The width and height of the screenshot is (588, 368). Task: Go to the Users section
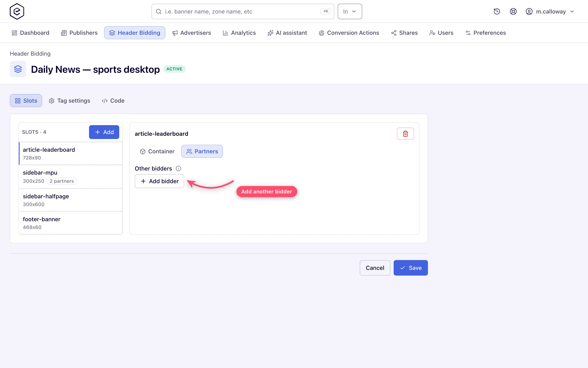[441, 33]
